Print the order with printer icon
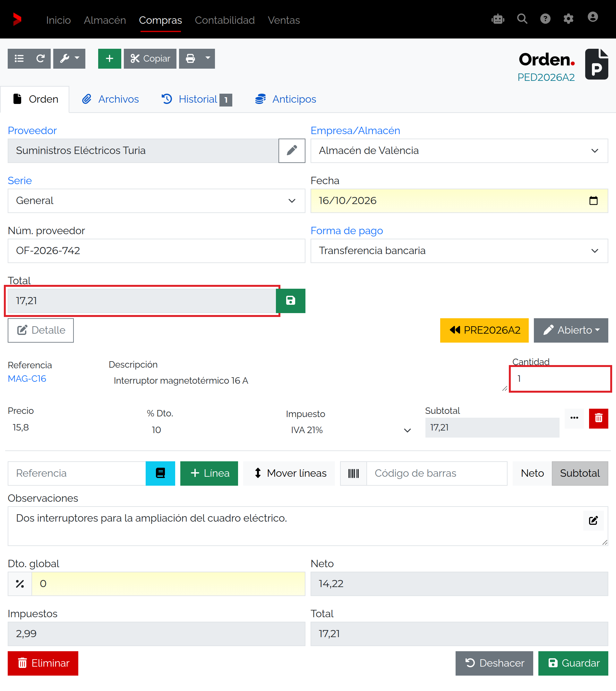The image size is (616, 691). (x=190, y=58)
